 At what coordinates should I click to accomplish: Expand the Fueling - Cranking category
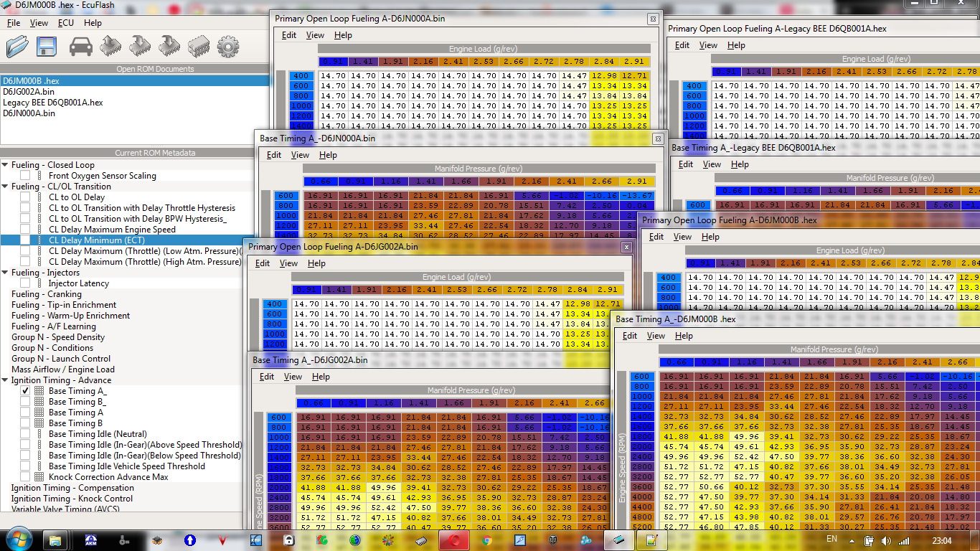[46, 294]
